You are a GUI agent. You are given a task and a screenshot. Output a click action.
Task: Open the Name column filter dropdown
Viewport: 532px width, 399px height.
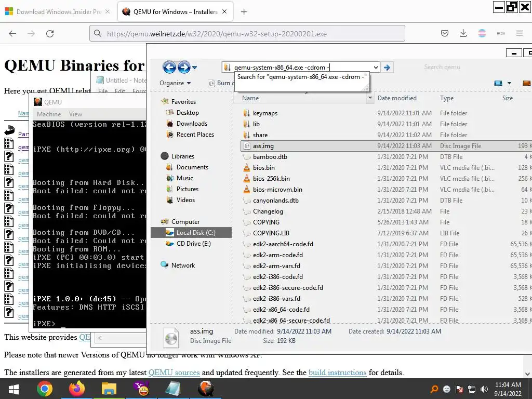coord(369,98)
